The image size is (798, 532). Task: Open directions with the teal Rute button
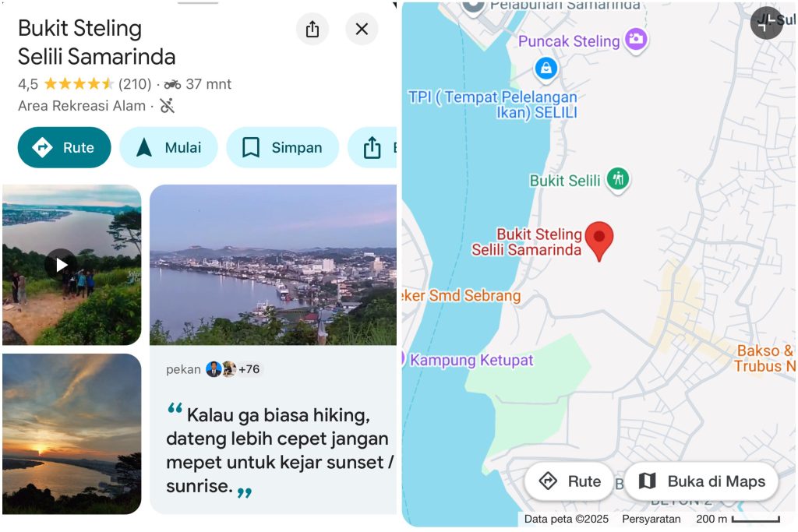pos(64,147)
